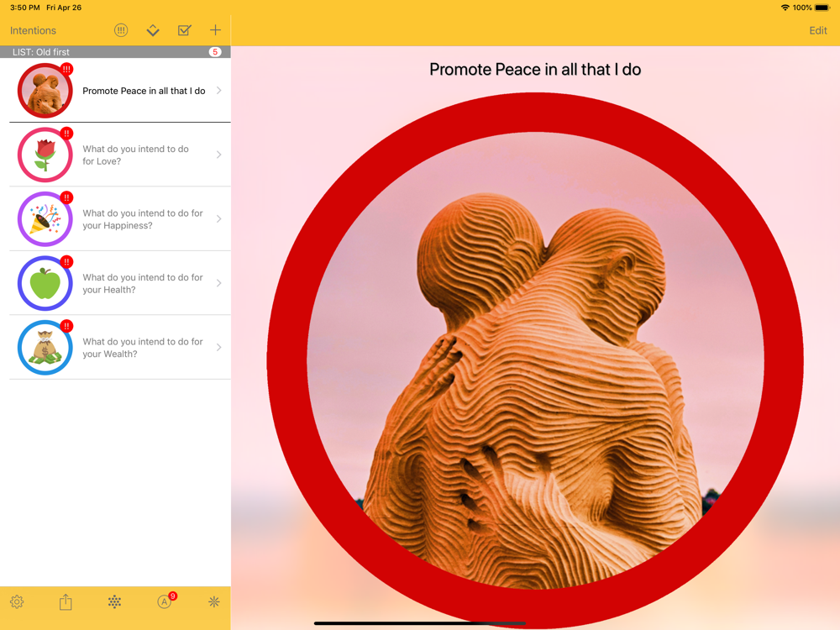
Task: Open settings gear icon in bottom bar
Action: click(x=17, y=602)
